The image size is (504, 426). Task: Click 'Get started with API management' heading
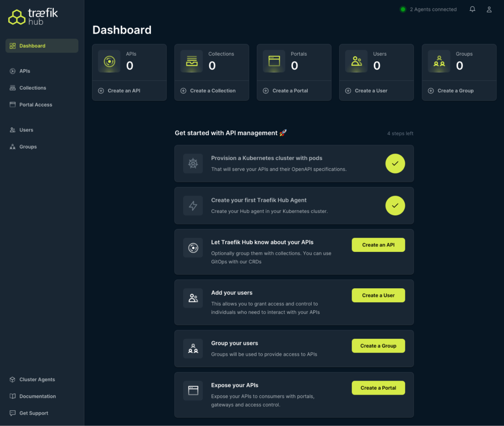coord(226,133)
